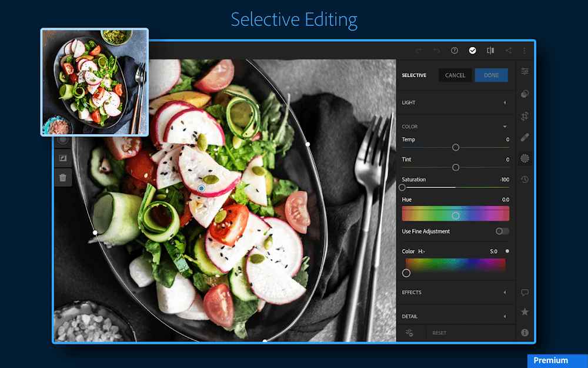
Task: Open the edit adjustments panel icon
Action: [x=524, y=71]
